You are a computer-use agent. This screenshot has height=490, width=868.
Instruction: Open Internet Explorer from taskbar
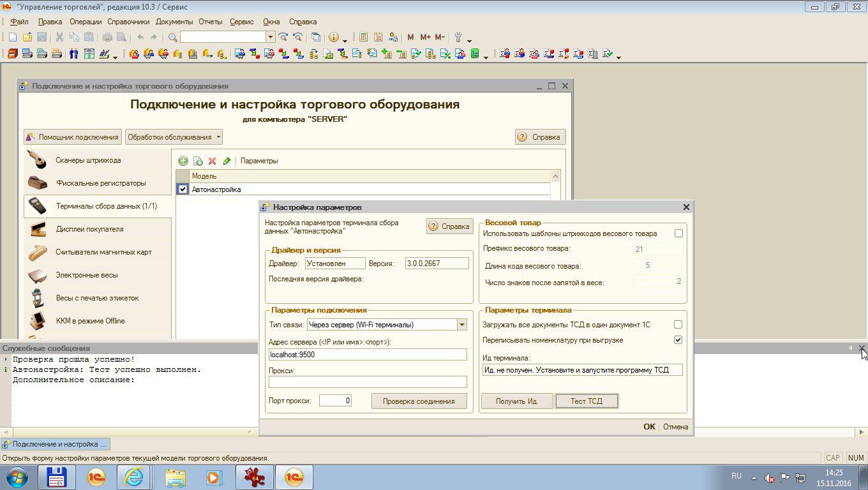tap(133, 477)
